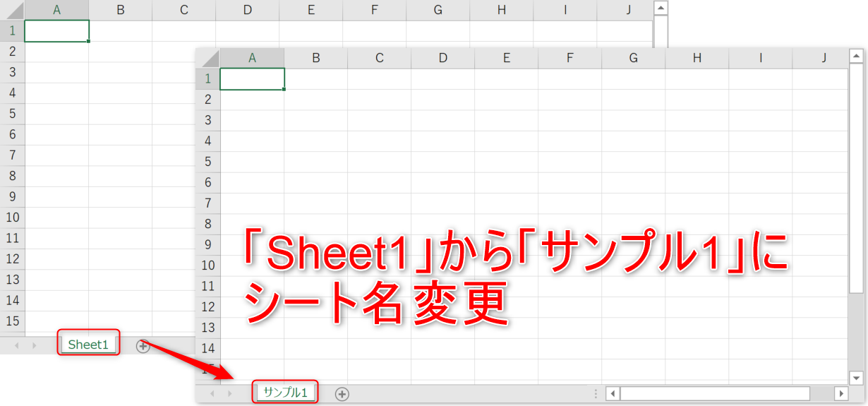Select column G header in back window
Image resolution: width=868 pixels, height=406 pixels.
[x=438, y=10]
